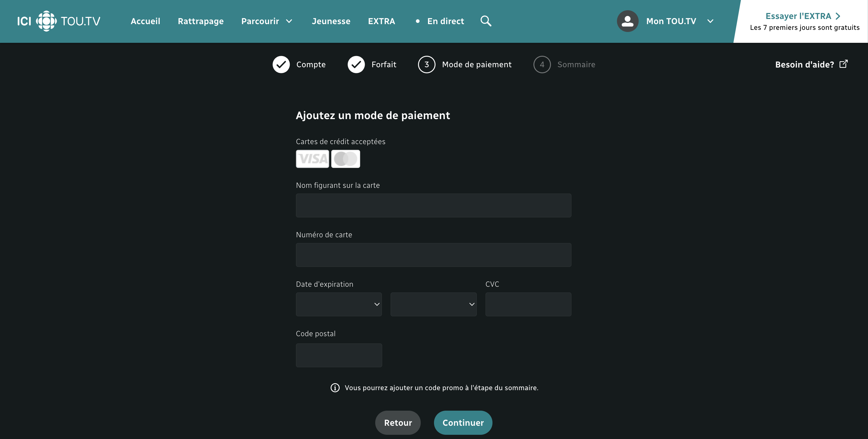Click the Mon TOU.TV label
The image size is (868, 439).
tap(671, 21)
